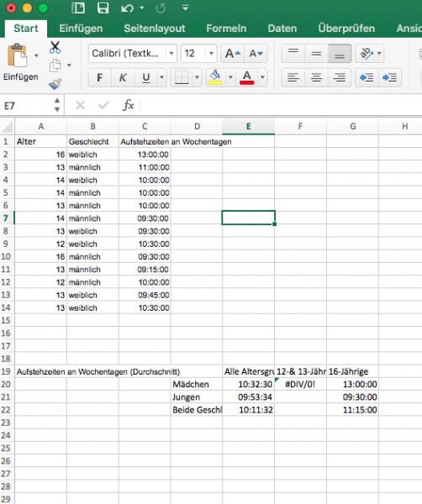The width and height of the screenshot is (422, 504).
Task: Click the Undo arrow icon
Action: coord(128,8)
